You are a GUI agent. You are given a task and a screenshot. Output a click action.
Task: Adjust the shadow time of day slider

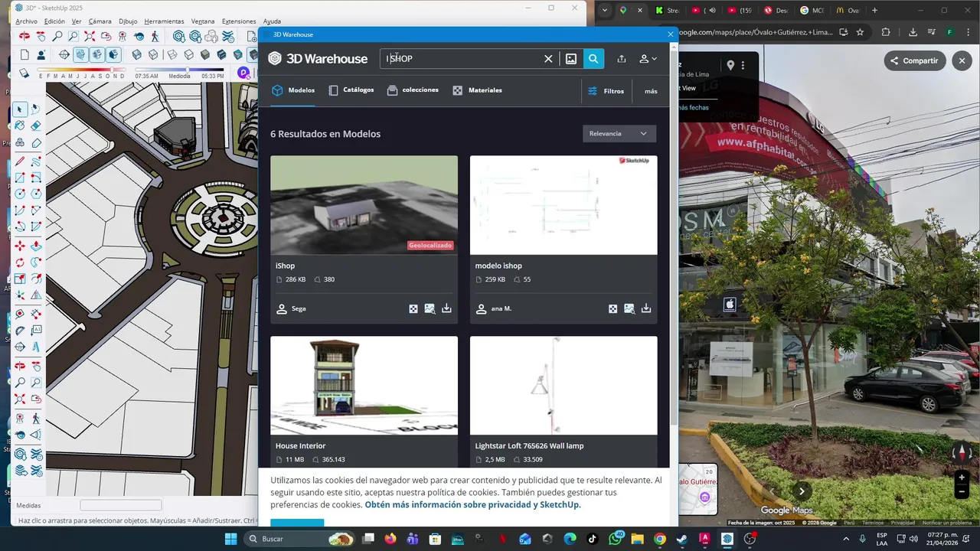coord(188,70)
